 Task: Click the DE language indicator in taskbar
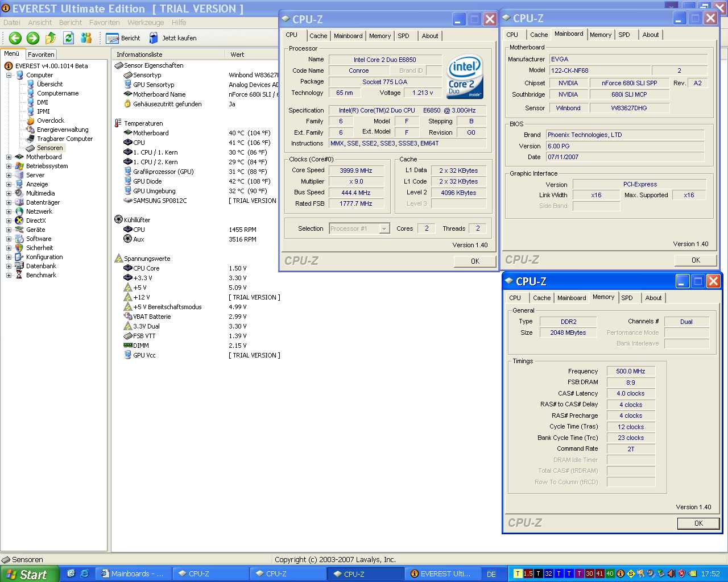(x=491, y=574)
